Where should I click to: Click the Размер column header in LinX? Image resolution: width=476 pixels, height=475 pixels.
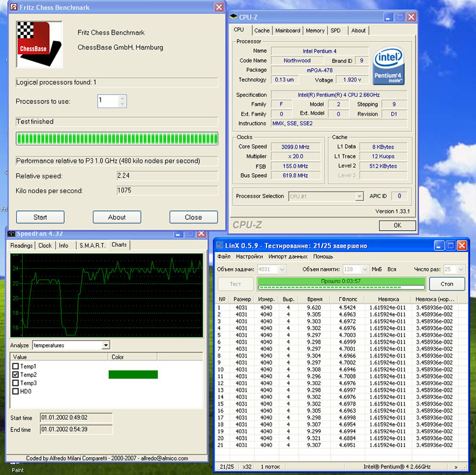pyautogui.click(x=242, y=299)
